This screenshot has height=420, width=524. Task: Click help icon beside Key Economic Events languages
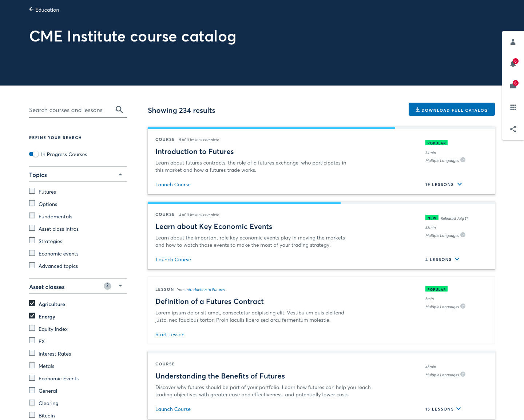tap(463, 235)
